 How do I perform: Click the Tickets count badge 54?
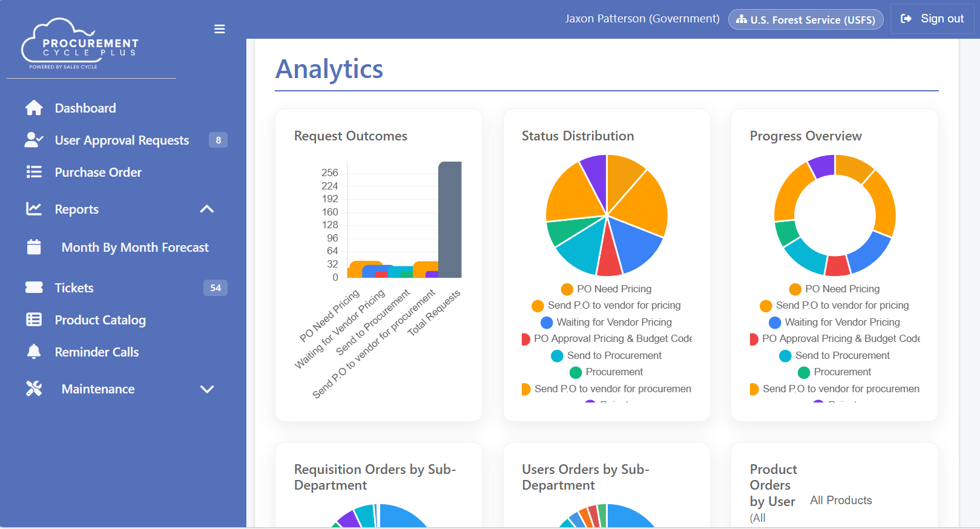click(215, 287)
